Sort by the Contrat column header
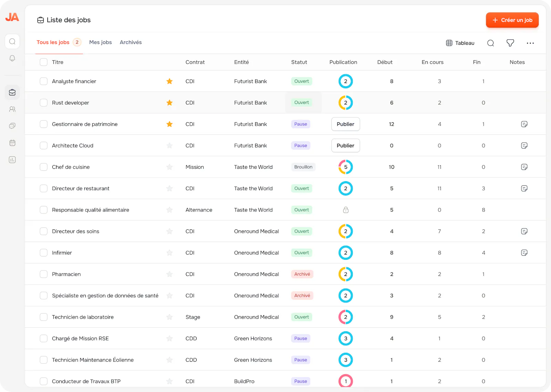The height and width of the screenshot is (392, 551). click(x=195, y=62)
